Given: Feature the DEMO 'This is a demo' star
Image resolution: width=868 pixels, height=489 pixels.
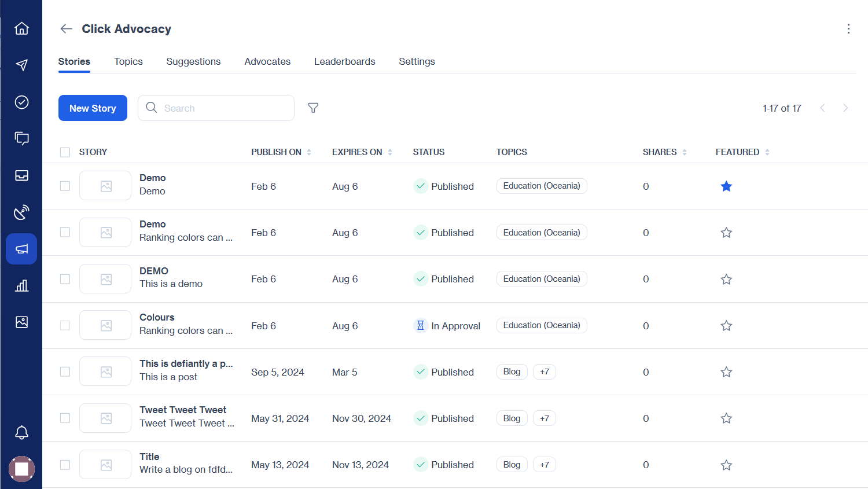Looking at the screenshot, I should [726, 280].
